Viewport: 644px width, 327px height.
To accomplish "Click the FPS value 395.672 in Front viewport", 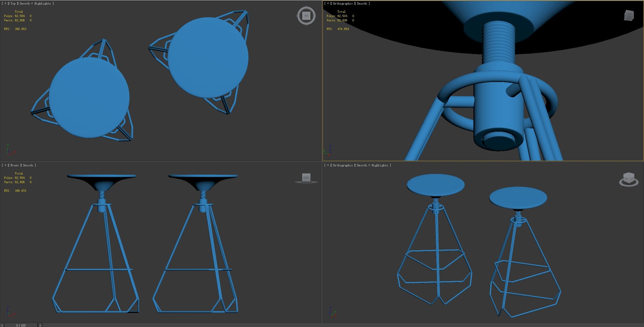I will [x=20, y=191].
